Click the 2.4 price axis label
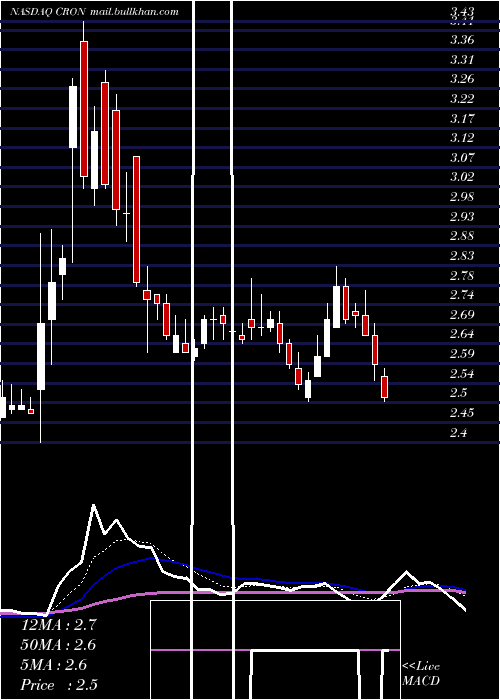 pyautogui.click(x=459, y=433)
